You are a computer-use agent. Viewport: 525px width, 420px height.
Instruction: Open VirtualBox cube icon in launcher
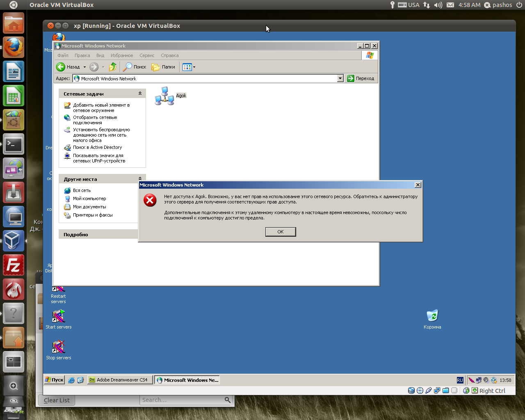point(14,241)
